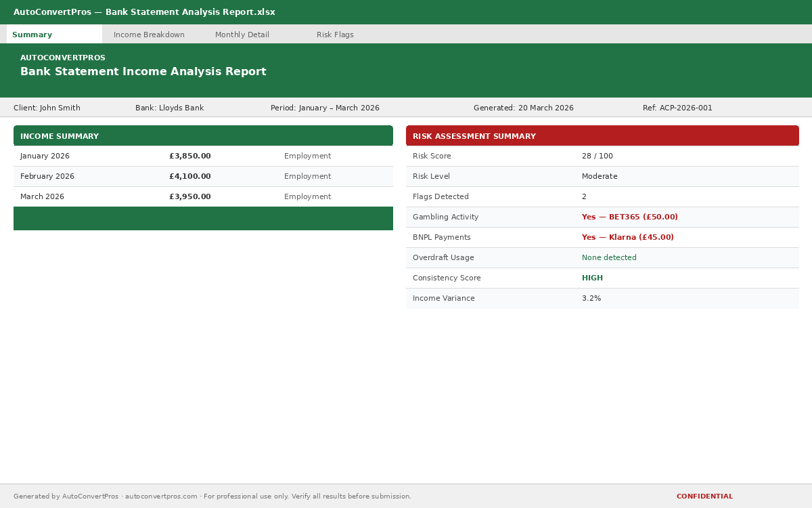Select the Gambling Activity BET365 value
Viewport: 812px width, 508px height.
click(629, 217)
